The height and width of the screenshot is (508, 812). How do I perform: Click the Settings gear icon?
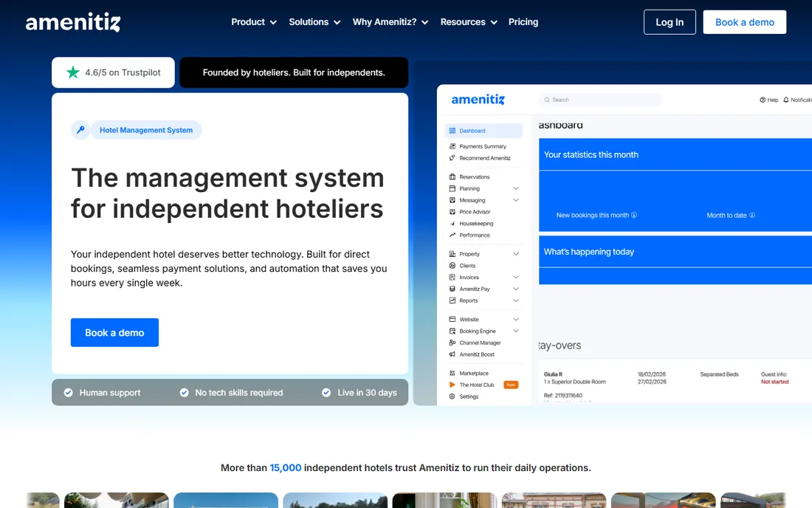452,397
